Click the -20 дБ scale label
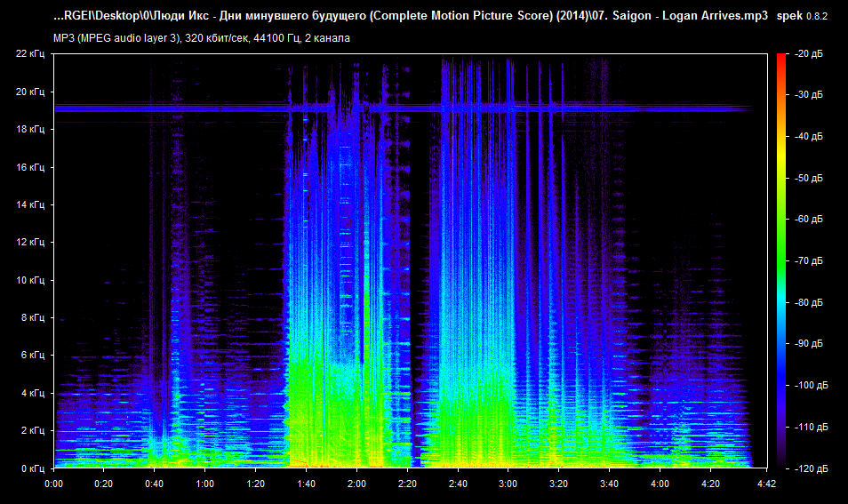Viewport: 848px width, 504px height. click(809, 54)
